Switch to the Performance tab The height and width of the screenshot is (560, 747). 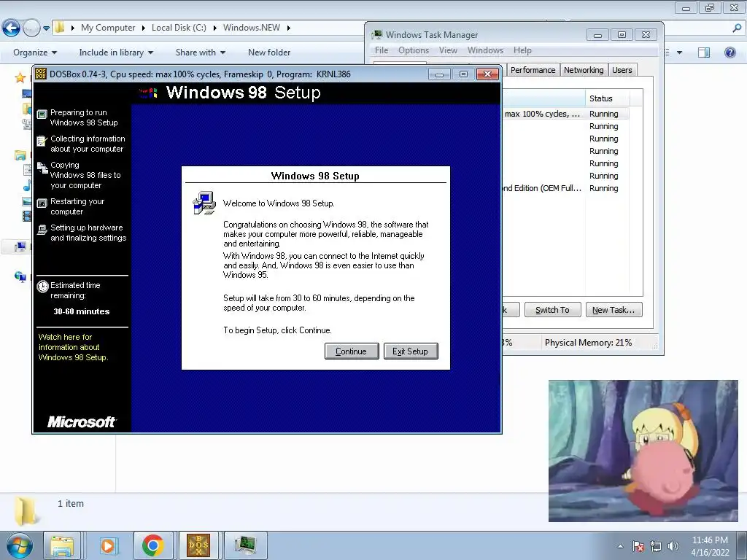pyautogui.click(x=533, y=70)
